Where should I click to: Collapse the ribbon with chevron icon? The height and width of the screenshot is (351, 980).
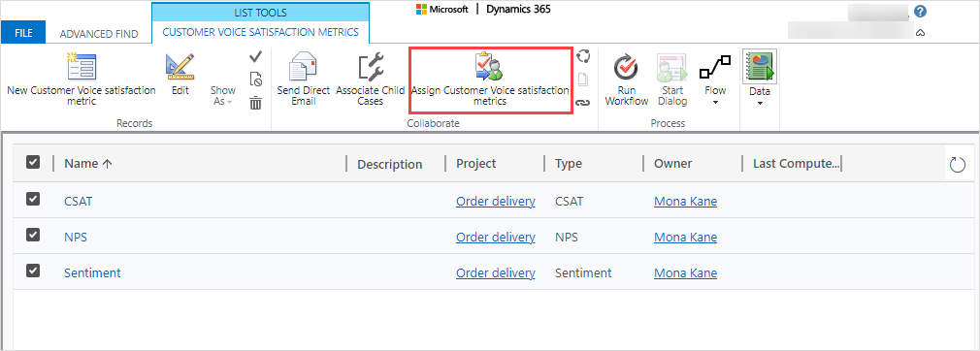(920, 33)
